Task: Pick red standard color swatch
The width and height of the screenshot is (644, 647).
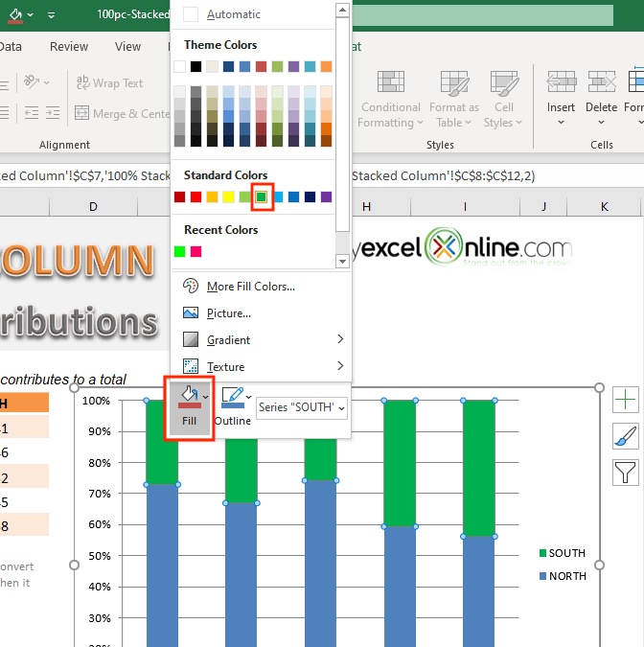Action: [x=195, y=197]
